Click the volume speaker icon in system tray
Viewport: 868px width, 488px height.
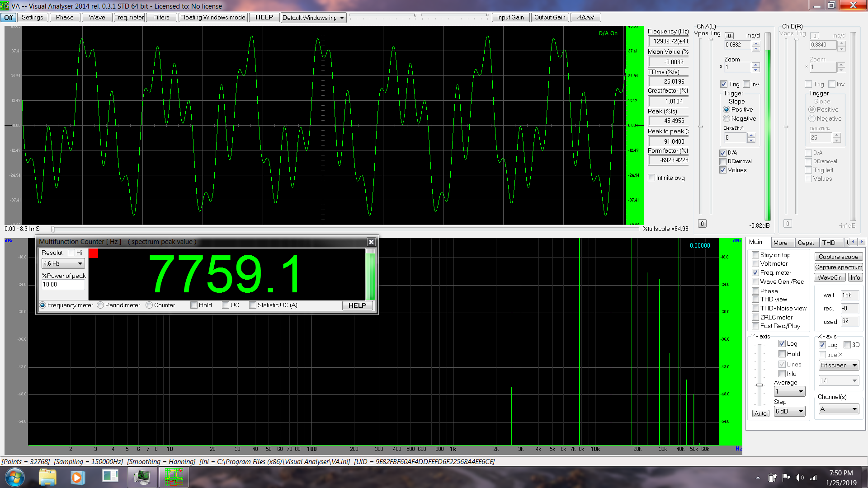click(x=800, y=478)
